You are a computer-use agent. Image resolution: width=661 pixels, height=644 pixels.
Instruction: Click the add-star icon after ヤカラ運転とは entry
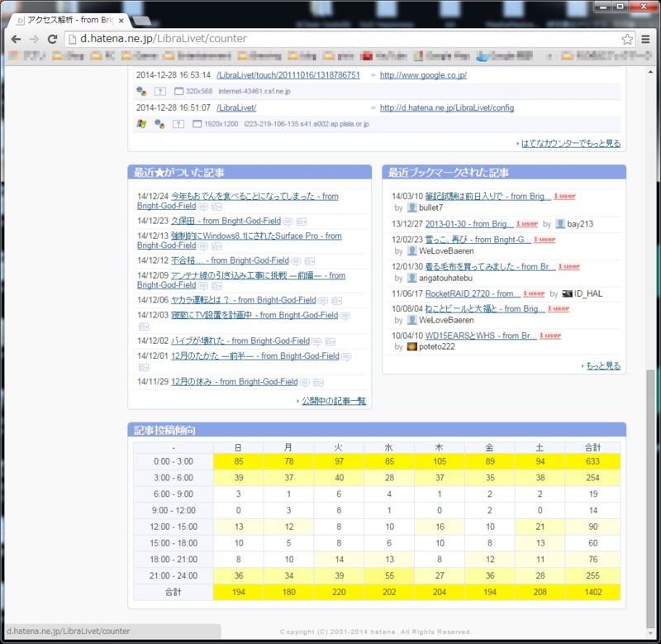(x=337, y=301)
